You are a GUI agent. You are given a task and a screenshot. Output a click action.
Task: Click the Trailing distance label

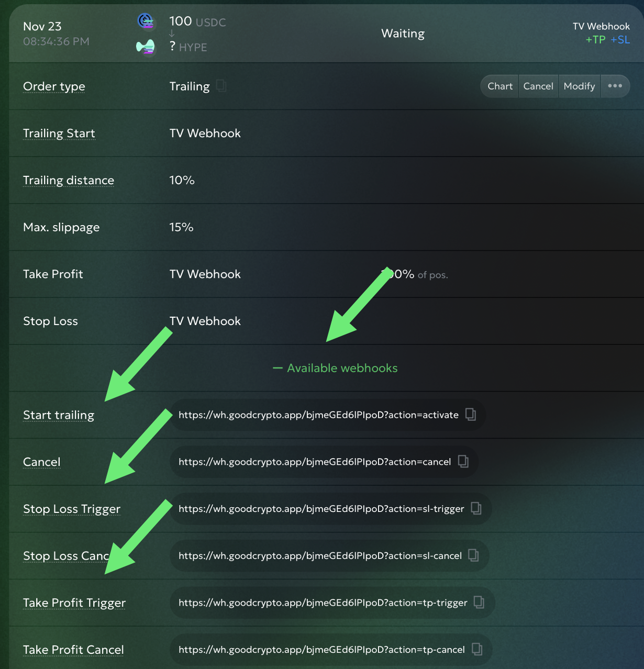tap(69, 180)
